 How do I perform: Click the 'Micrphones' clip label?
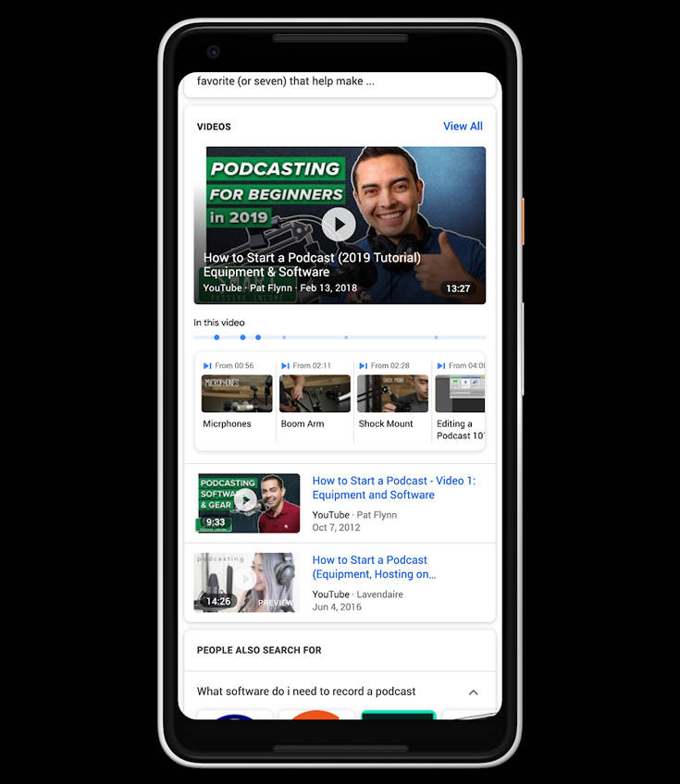pos(227,424)
